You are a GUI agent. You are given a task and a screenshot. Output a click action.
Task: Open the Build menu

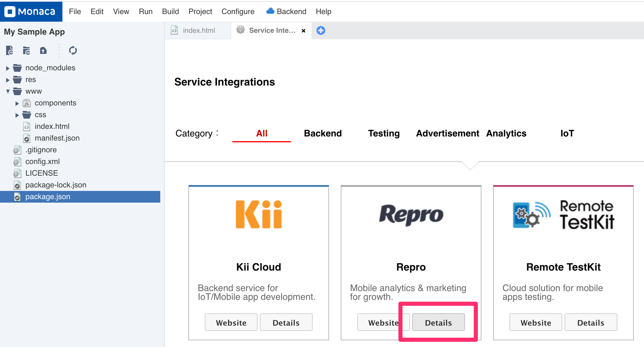[x=170, y=11]
